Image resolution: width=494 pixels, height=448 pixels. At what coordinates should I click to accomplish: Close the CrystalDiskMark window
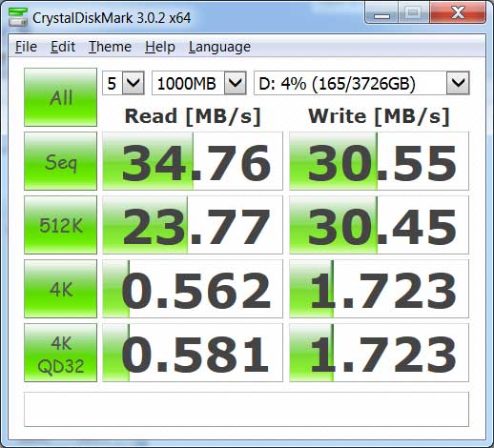pyautogui.click(x=458, y=12)
